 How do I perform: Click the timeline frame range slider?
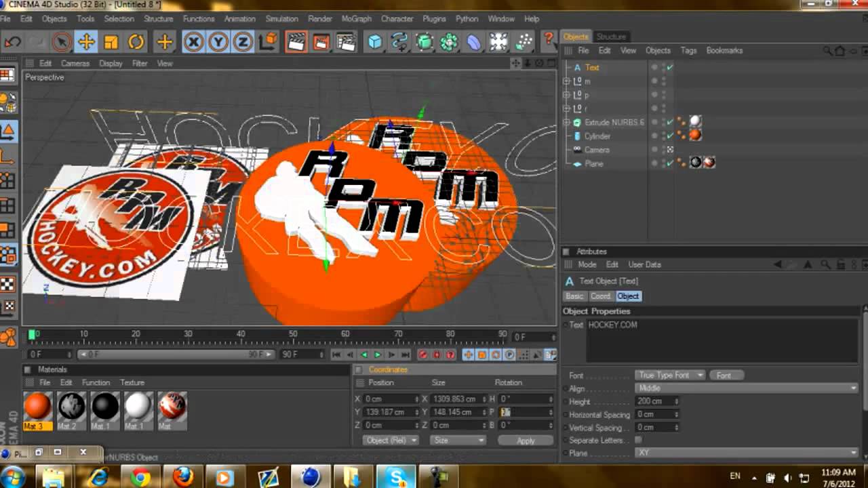coord(176,354)
